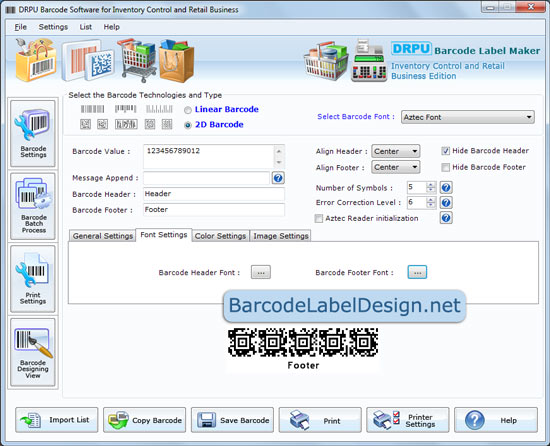The image size is (550, 446).
Task: Open Print Settings sidebar panel
Action: point(33,279)
